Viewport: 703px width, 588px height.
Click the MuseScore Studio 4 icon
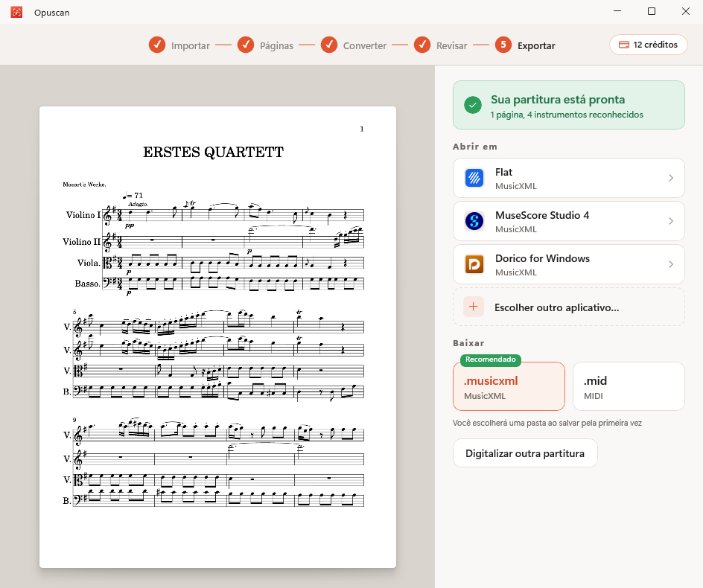pos(474,221)
